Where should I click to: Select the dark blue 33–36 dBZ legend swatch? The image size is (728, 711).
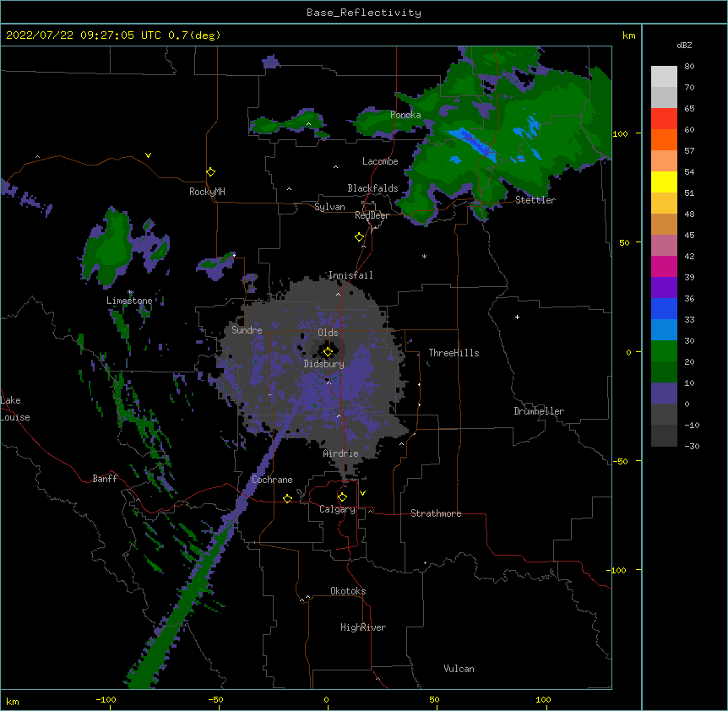point(664,308)
